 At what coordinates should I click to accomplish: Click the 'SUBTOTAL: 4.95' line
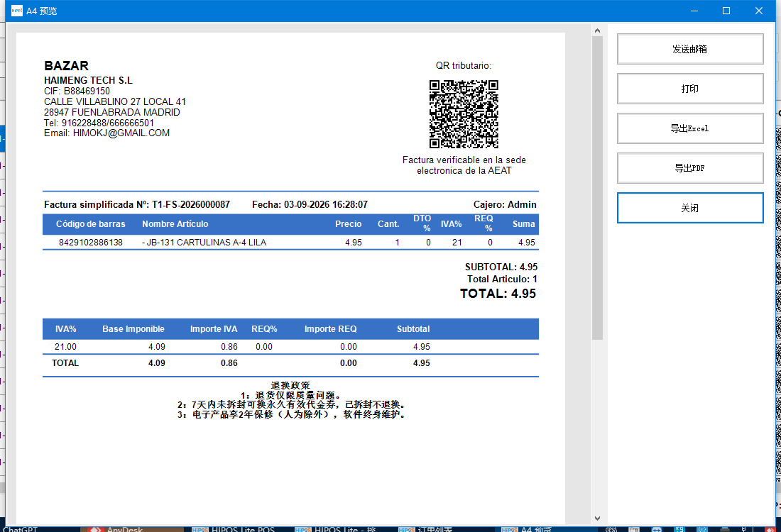pos(501,267)
